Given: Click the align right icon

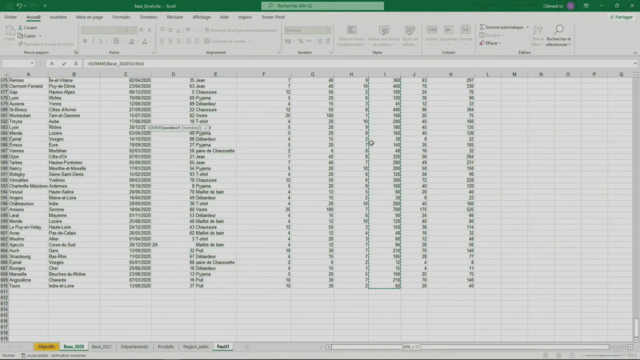Looking at the screenshot, I should (x=178, y=41).
